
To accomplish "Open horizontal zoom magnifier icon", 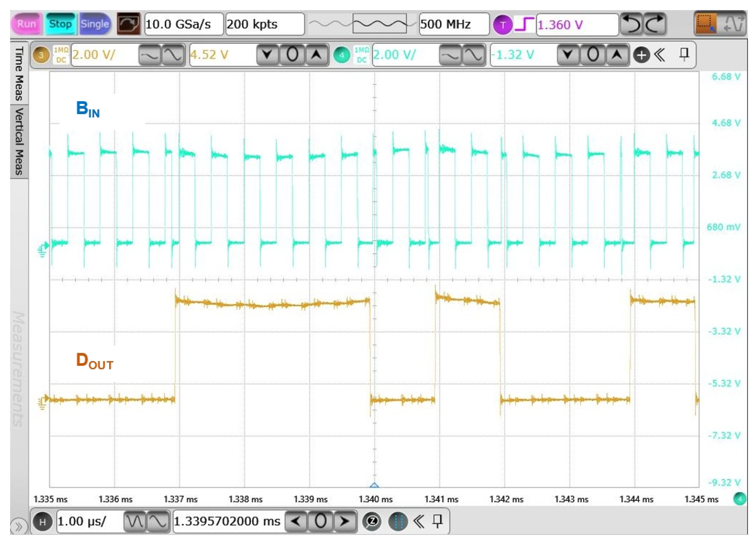I will (372, 521).
